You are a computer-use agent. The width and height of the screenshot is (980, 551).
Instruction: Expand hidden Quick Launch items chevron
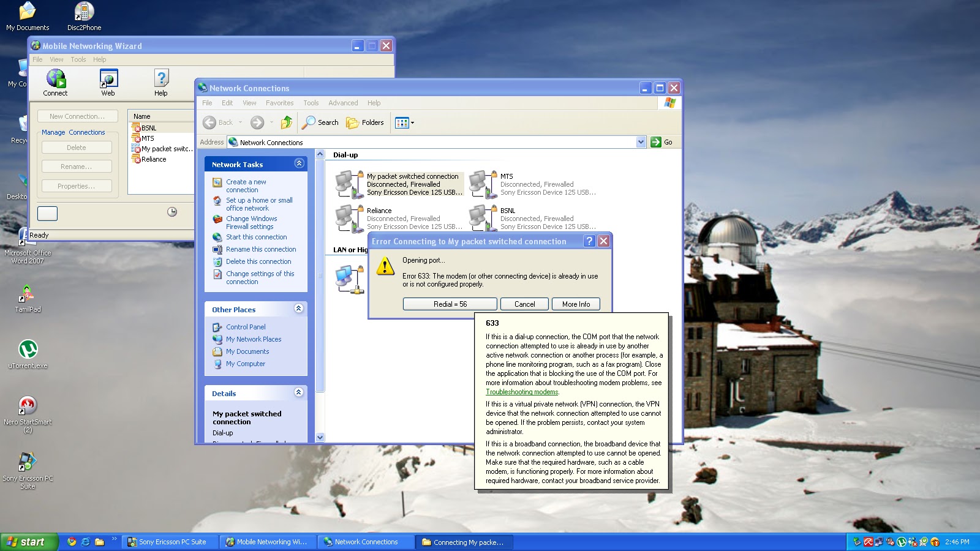point(114,539)
